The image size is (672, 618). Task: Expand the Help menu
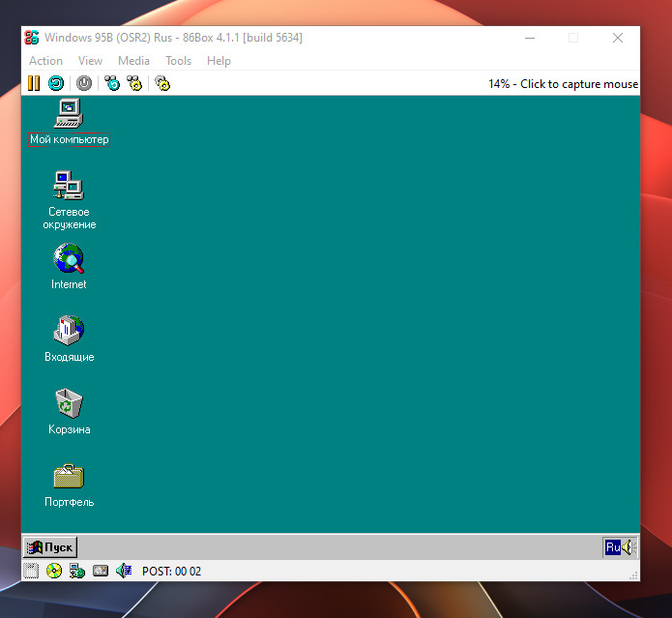pos(219,61)
